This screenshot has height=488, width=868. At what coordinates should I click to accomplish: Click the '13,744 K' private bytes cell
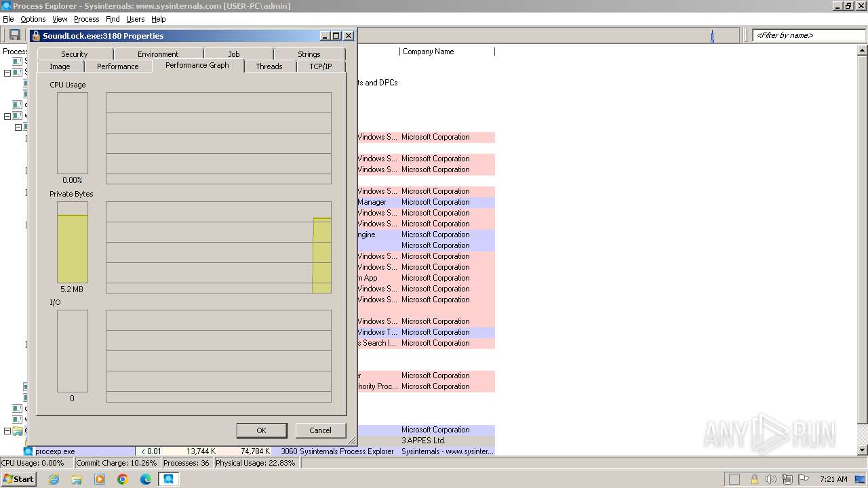click(201, 451)
